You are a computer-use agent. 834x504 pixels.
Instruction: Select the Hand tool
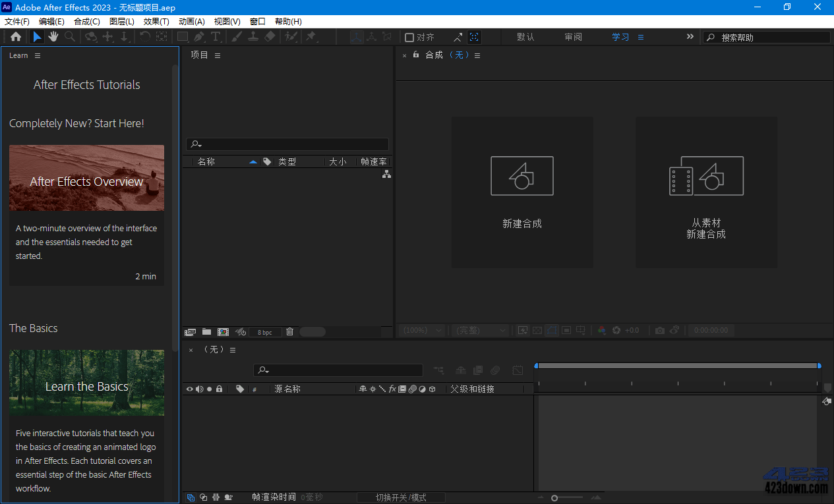(x=53, y=37)
